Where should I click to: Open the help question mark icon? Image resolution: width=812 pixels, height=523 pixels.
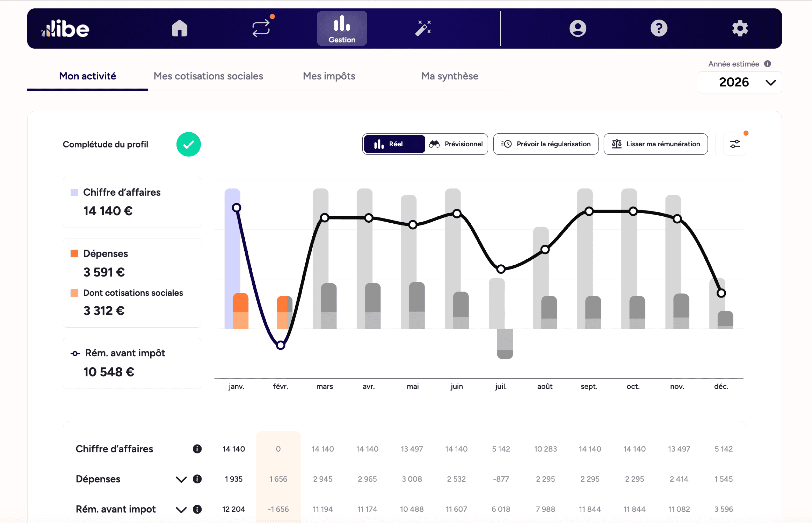coord(659,28)
